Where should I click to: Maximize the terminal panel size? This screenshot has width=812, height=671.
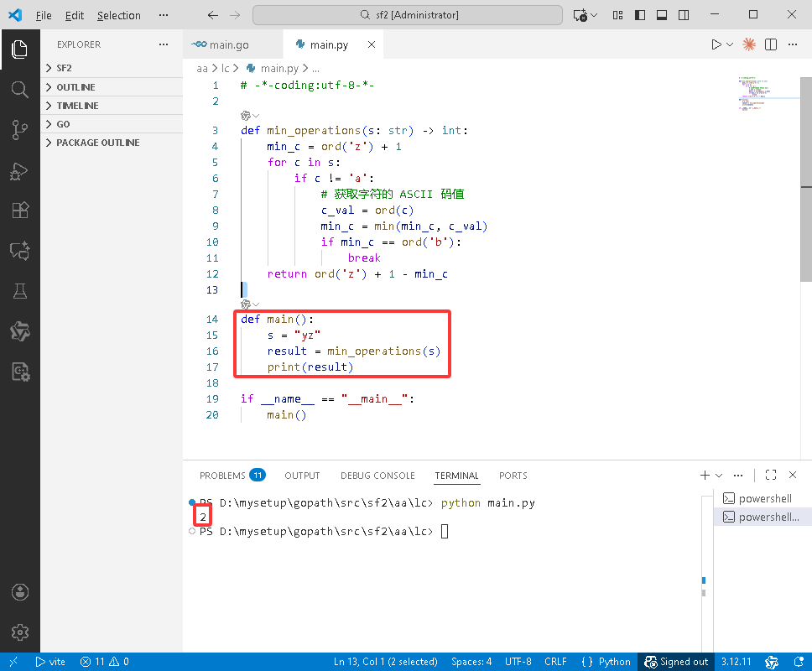[x=771, y=475]
